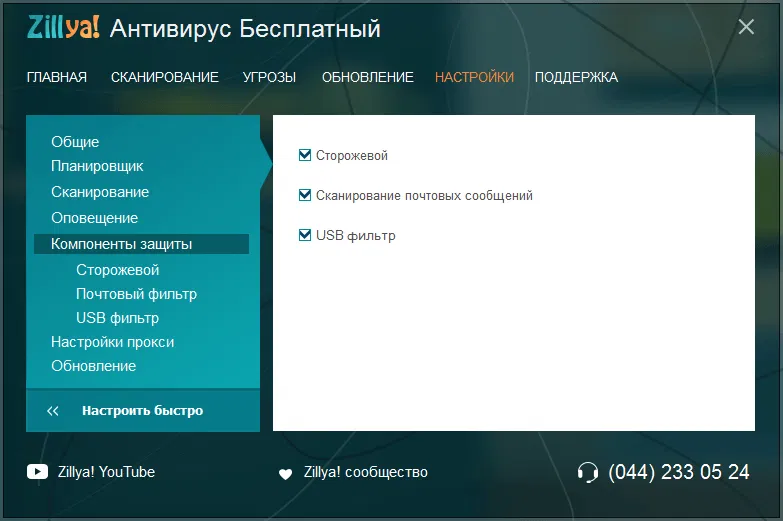This screenshot has height=521, width=783.
Task: Select Сканирование in the sidebar
Action: [x=100, y=192]
